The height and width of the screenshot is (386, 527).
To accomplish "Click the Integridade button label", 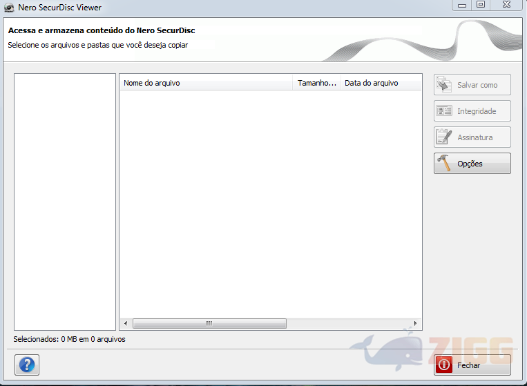I will click(x=477, y=111).
